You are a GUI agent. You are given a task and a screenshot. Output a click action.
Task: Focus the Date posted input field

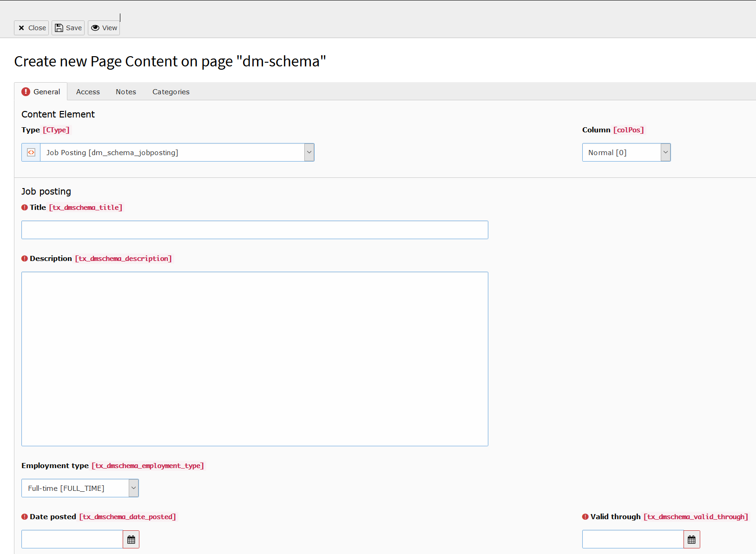(x=72, y=539)
